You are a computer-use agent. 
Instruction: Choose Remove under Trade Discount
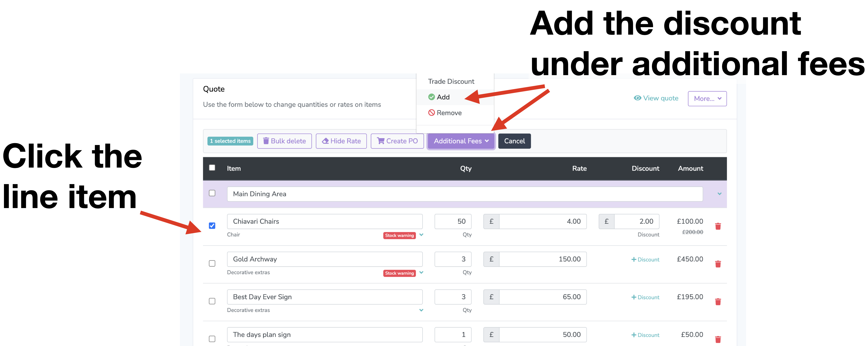(x=455, y=112)
